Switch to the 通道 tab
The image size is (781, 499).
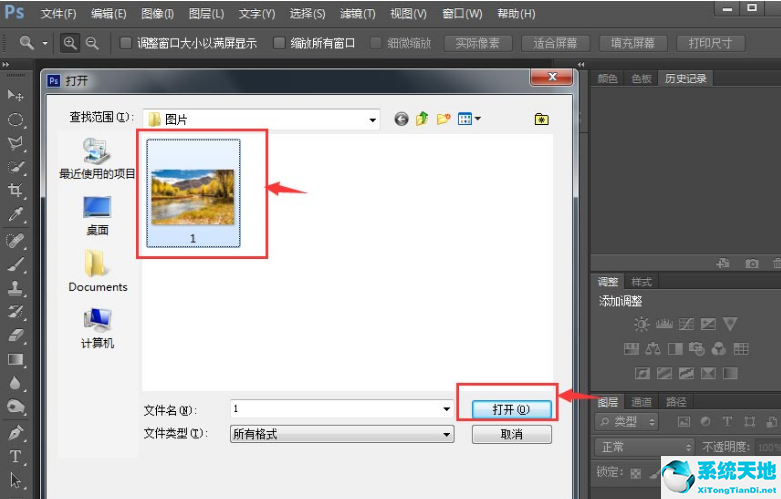(641, 401)
